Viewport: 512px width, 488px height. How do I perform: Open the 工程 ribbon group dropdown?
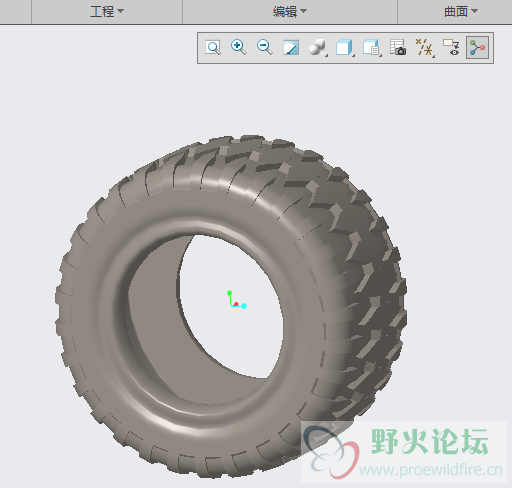107,12
